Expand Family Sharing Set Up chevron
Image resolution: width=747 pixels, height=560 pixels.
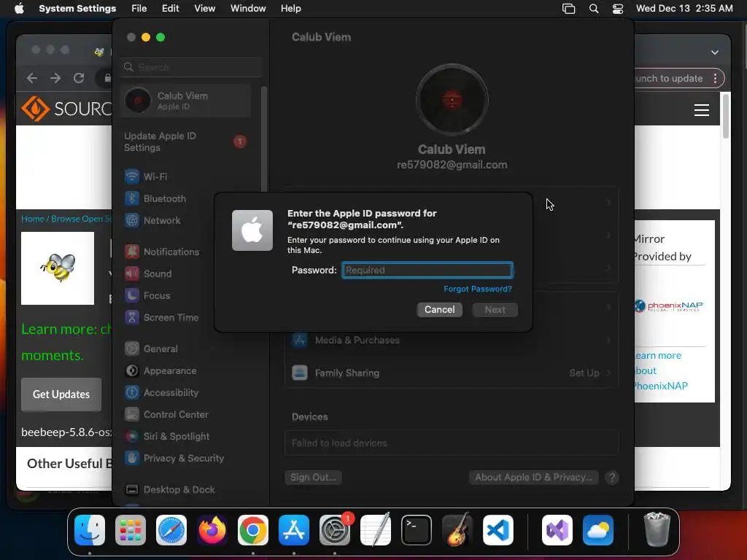pyautogui.click(x=608, y=373)
